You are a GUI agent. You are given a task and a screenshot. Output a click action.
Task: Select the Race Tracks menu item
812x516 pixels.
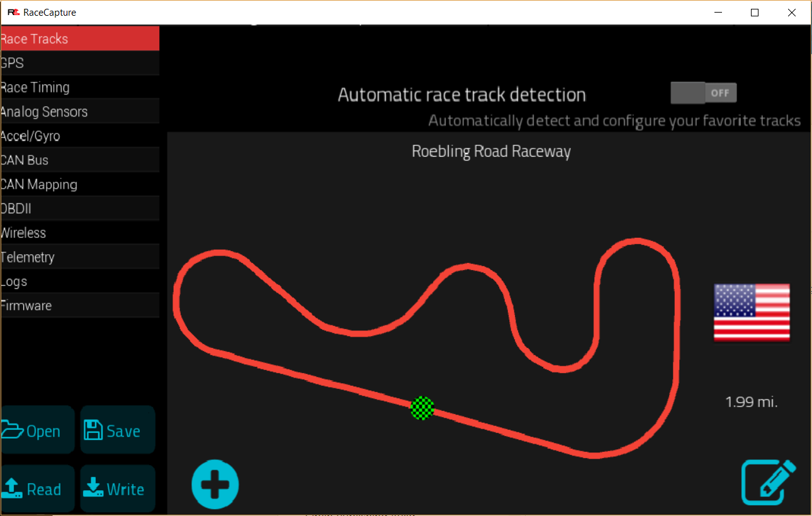(x=79, y=39)
